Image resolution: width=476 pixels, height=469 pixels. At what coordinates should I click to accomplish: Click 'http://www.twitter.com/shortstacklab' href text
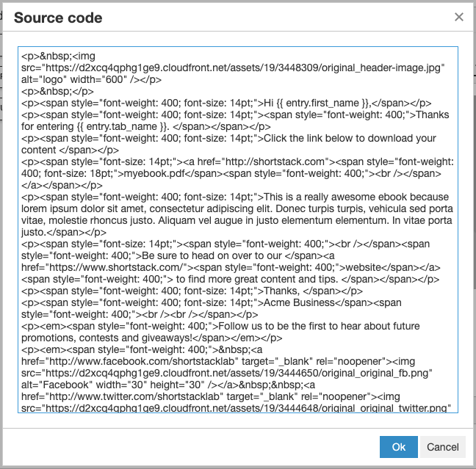134,396
